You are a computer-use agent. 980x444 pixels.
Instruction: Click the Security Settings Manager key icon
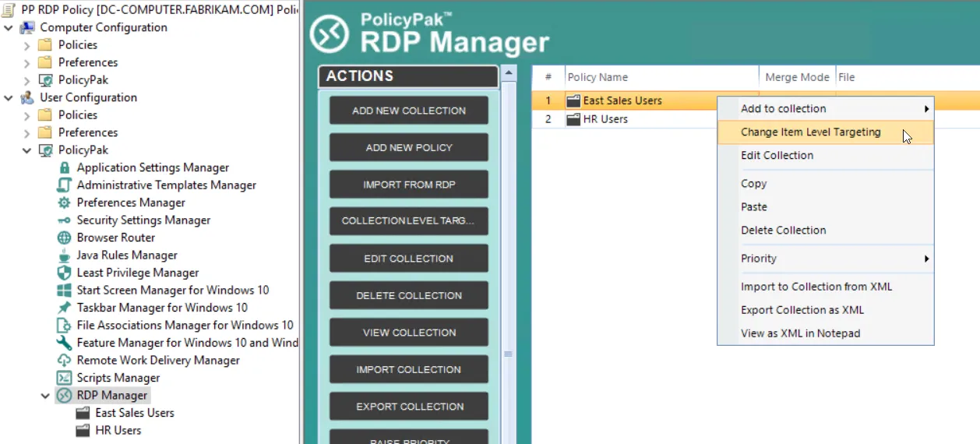pos(64,220)
